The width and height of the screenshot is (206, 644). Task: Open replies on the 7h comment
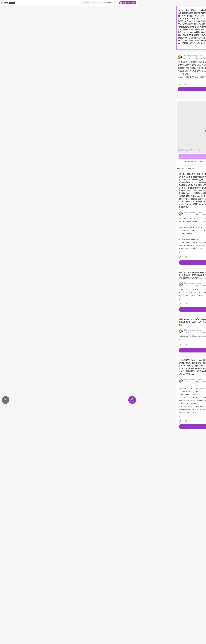pyautogui.click(x=186, y=345)
